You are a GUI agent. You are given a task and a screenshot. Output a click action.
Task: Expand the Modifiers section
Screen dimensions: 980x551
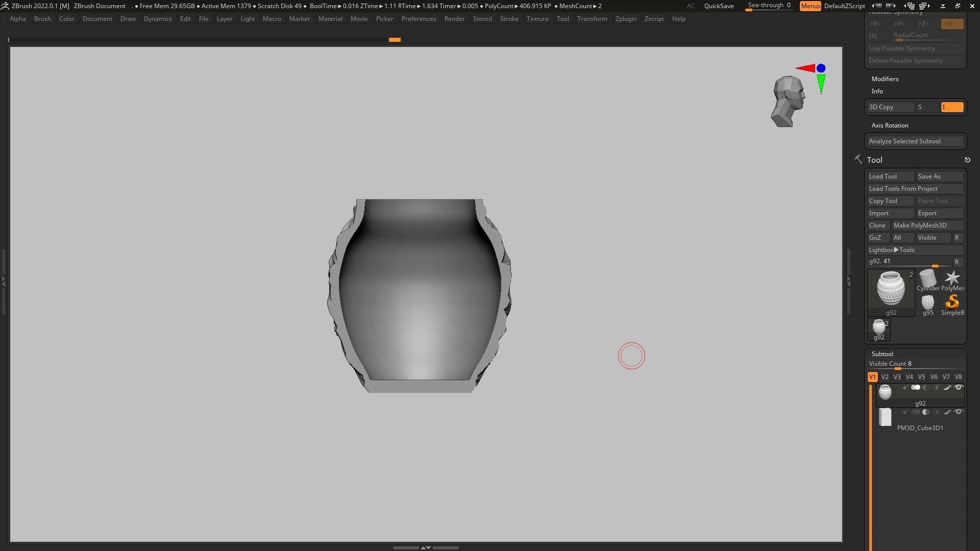(x=885, y=79)
